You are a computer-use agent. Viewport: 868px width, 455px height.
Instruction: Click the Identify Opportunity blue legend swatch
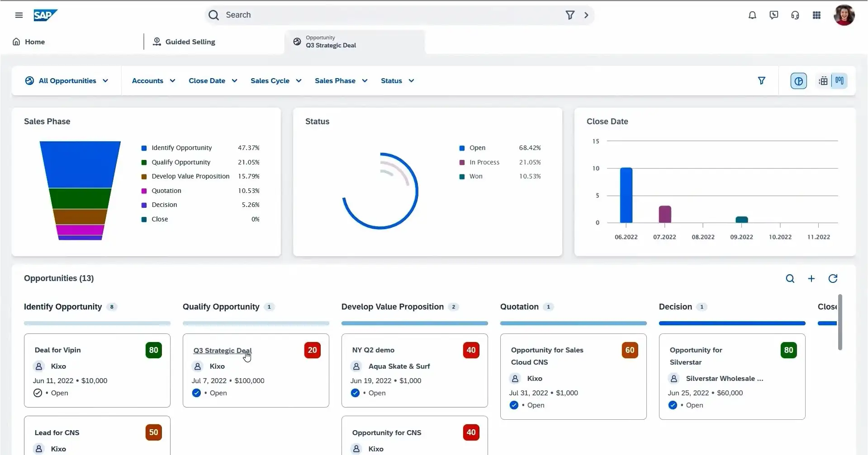tap(144, 148)
